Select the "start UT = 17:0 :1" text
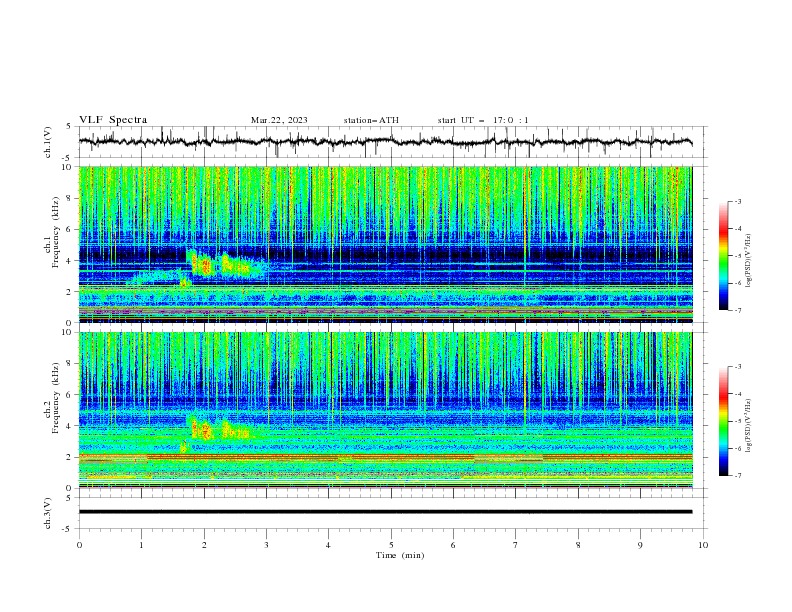The image size is (792, 612). 482,120
